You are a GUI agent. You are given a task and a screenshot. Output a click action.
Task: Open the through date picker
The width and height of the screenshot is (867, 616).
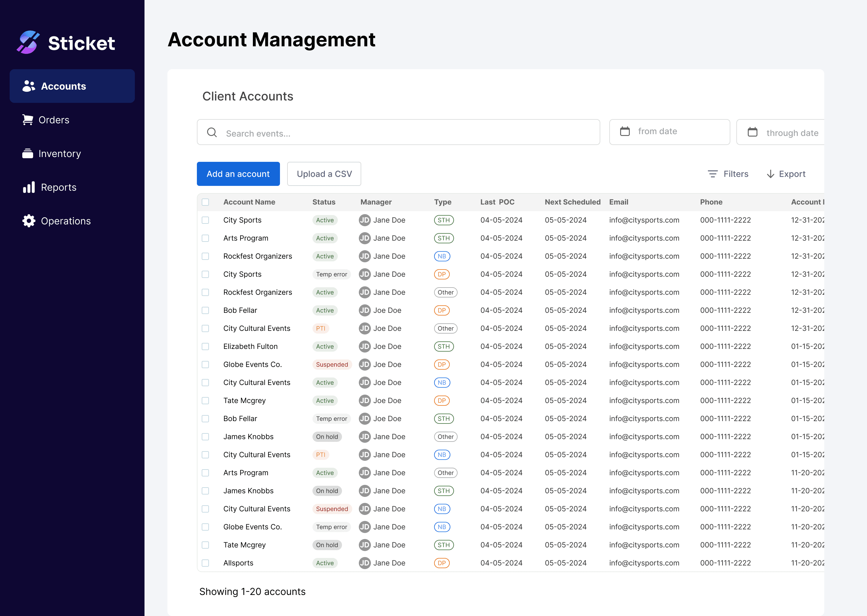click(x=782, y=132)
